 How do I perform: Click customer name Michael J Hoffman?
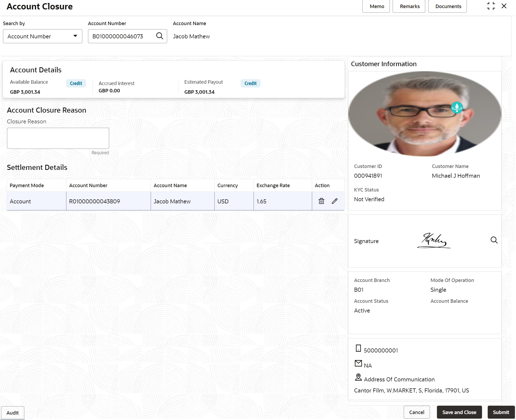pos(456,176)
